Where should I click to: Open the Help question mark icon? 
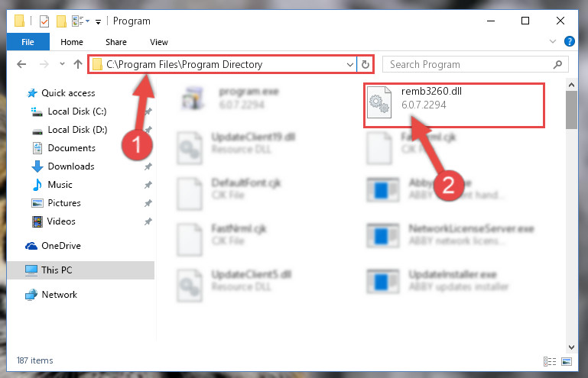tap(569, 41)
